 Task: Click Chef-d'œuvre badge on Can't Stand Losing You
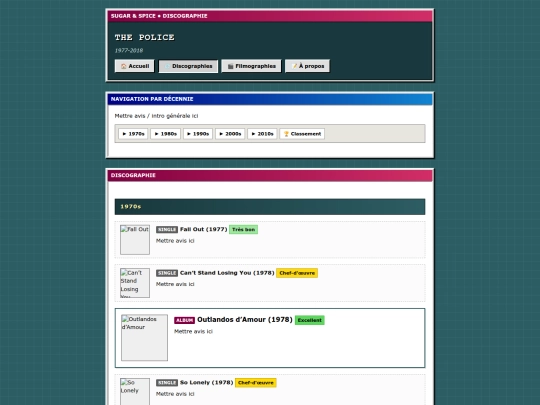297,273
